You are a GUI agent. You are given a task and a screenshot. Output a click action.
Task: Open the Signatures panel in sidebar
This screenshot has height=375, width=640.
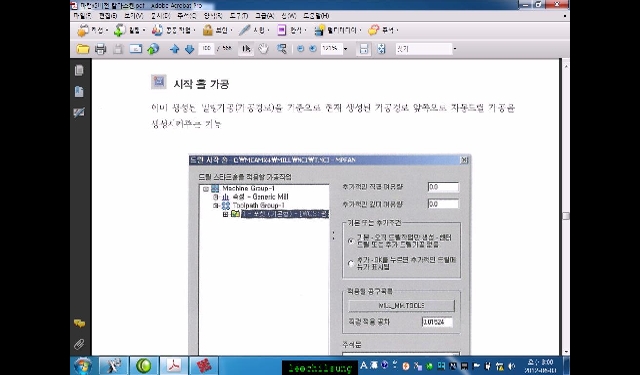click(79, 113)
